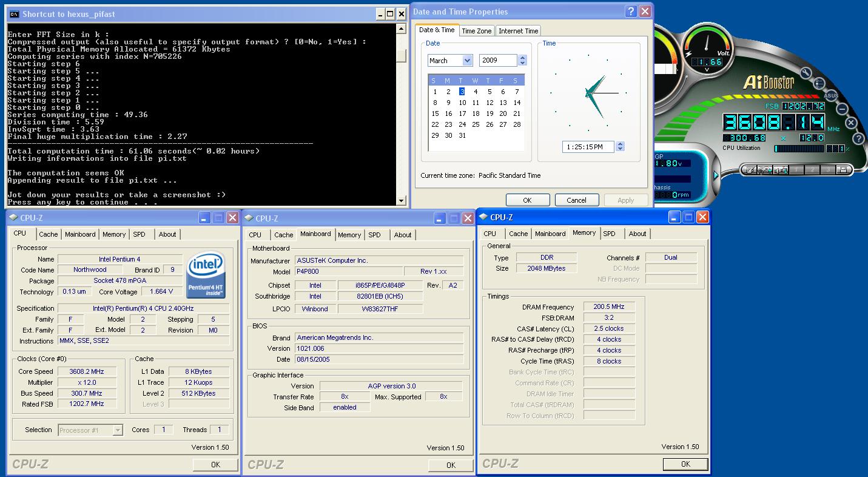Click the console scrollbar down arrow
This screenshot has height=477, width=868.
point(401,201)
